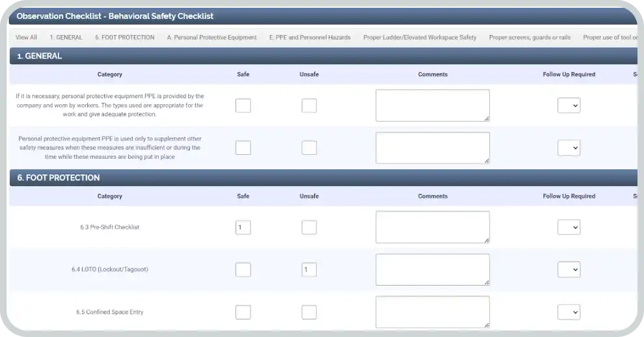The height and width of the screenshot is (337, 644).
Task: Check Safe box for 6.3 Pre-Shift Checklist
Action: [243, 228]
